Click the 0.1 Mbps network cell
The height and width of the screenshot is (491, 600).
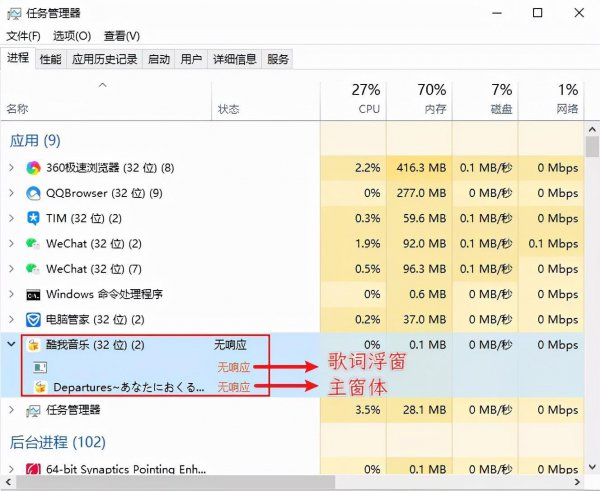coord(553,243)
